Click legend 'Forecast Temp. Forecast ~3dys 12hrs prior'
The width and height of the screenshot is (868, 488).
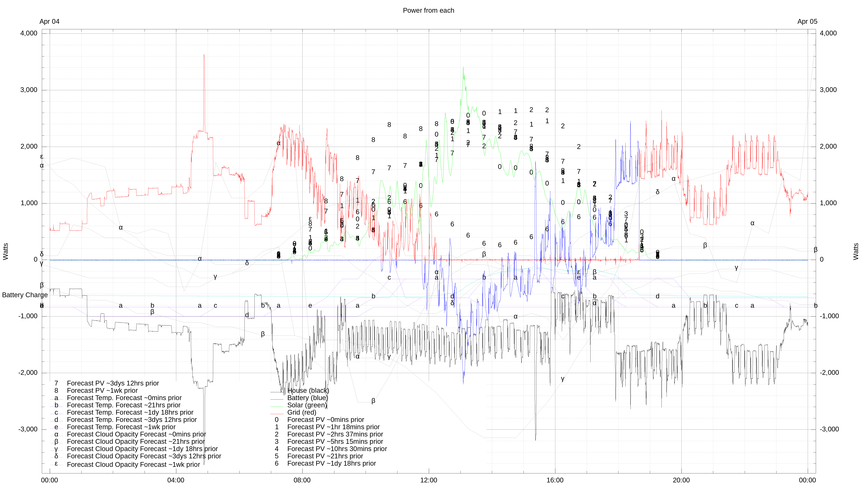coord(132,420)
